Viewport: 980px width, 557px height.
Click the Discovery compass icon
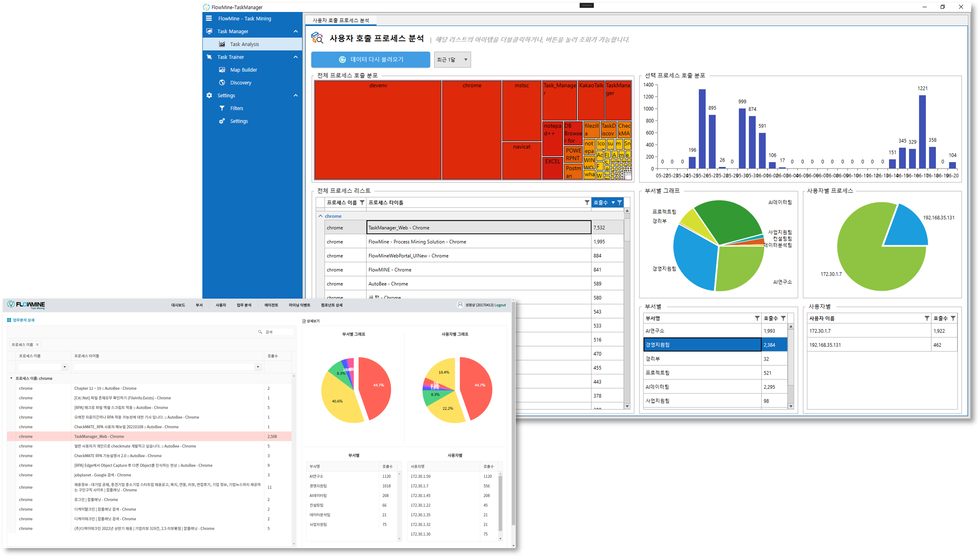coord(222,82)
